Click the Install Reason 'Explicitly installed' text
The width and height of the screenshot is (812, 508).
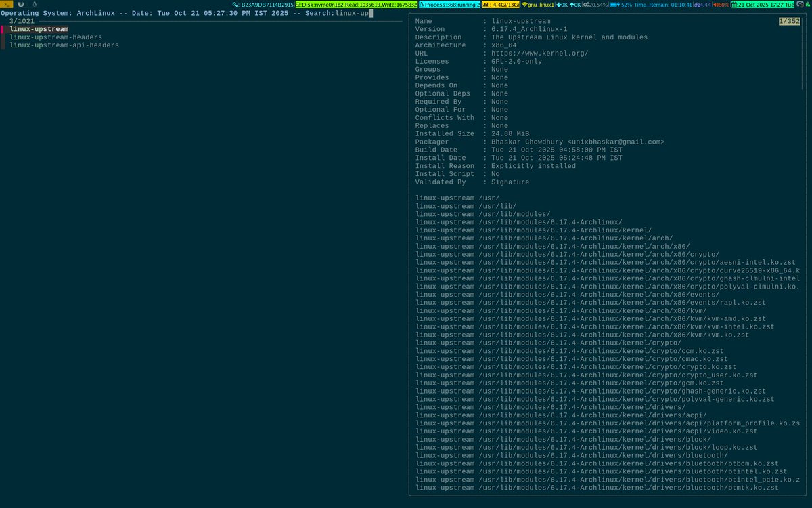(533, 166)
